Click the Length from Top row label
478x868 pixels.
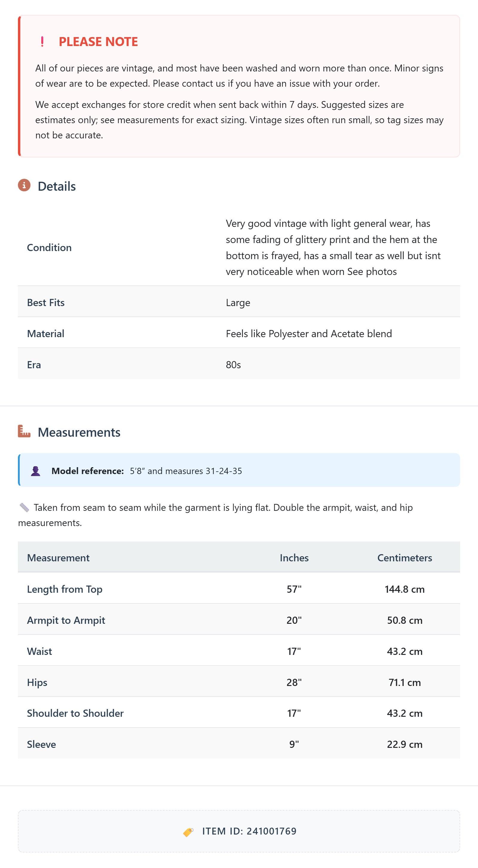coord(65,589)
